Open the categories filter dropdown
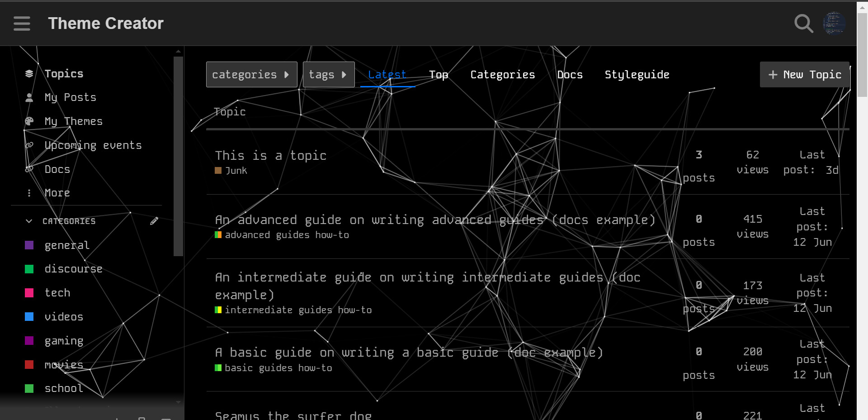868x420 pixels. click(x=251, y=75)
